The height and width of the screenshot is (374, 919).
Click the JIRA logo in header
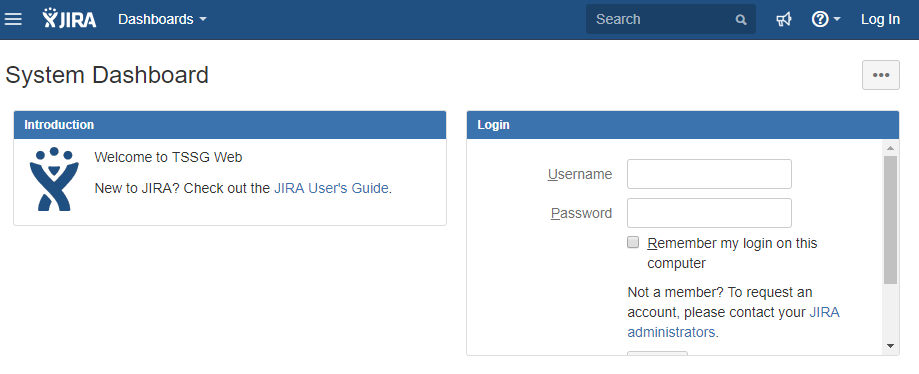point(69,19)
